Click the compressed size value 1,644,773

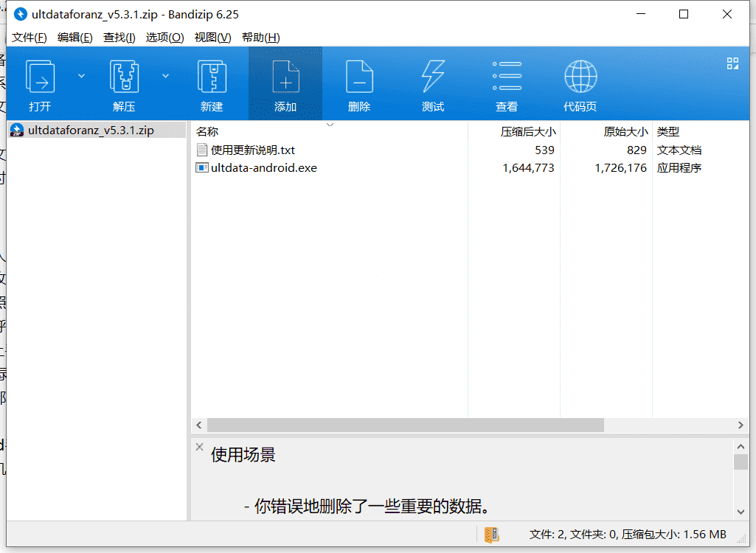pos(528,168)
